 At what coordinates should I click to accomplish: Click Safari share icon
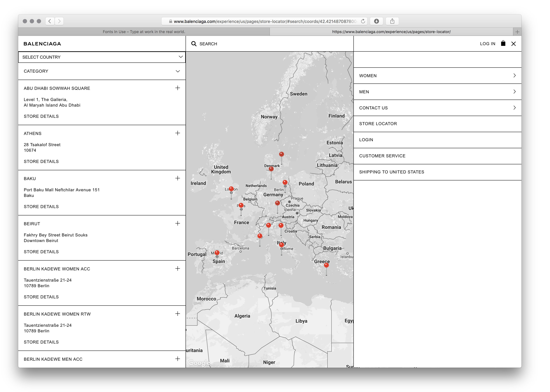pyautogui.click(x=392, y=21)
